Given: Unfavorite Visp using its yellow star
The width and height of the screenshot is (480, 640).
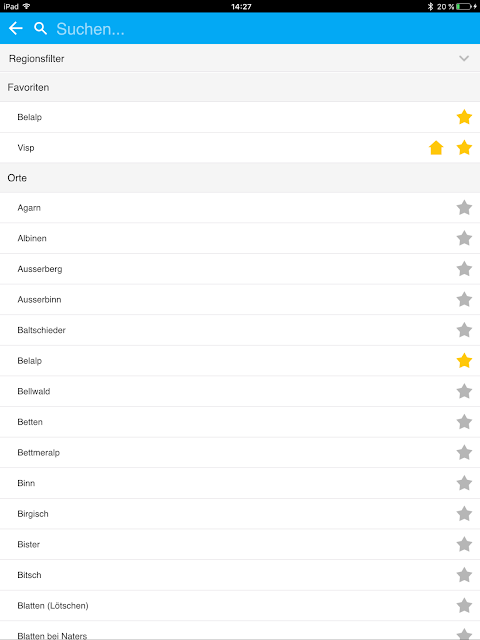Looking at the screenshot, I should [x=464, y=148].
